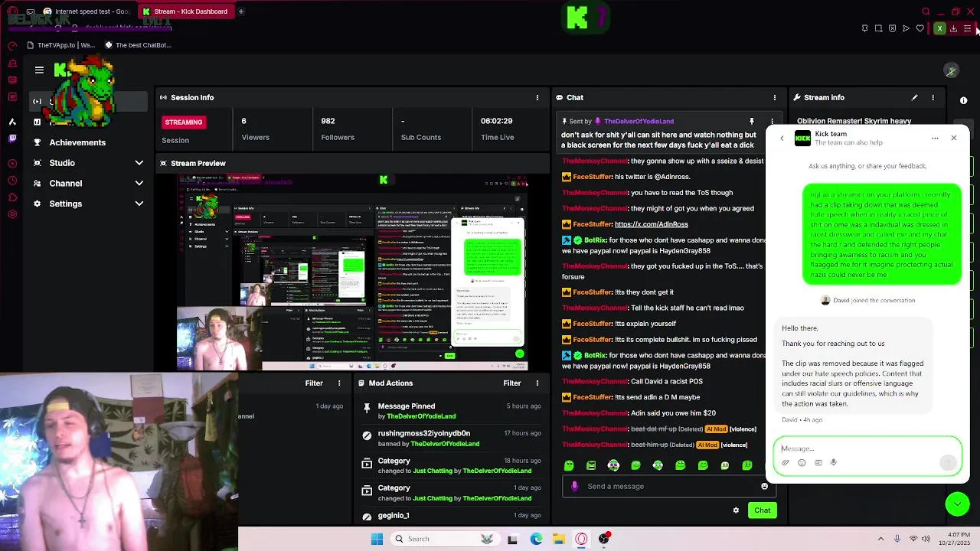Image resolution: width=980 pixels, height=551 pixels.
Task: Open emoji picker in chat input
Action: click(x=764, y=486)
